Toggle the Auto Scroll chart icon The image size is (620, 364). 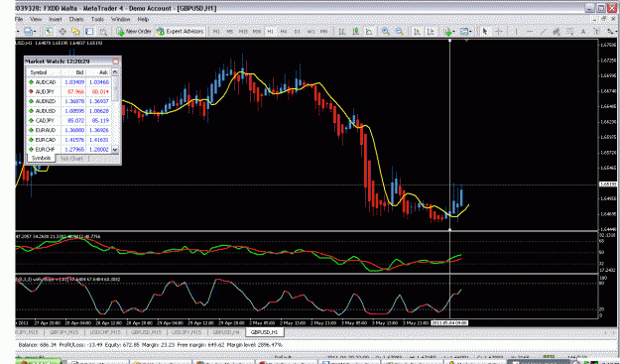[417, 31]
